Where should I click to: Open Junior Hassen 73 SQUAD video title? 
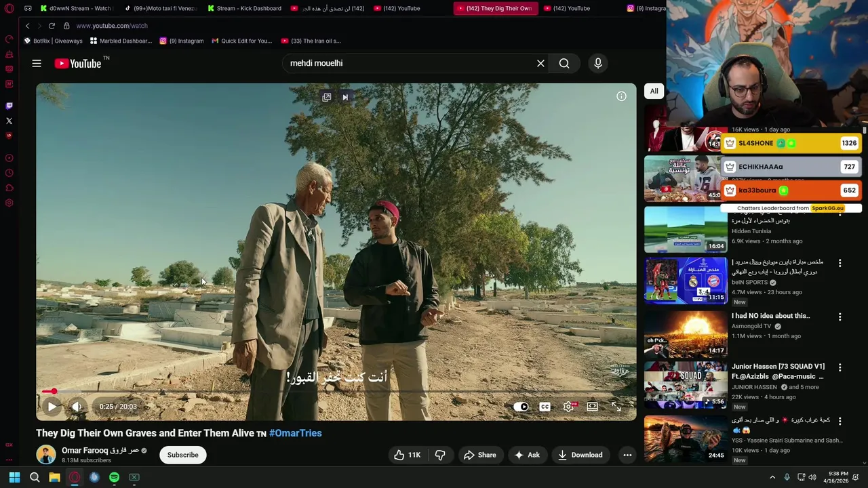(778, 371)
